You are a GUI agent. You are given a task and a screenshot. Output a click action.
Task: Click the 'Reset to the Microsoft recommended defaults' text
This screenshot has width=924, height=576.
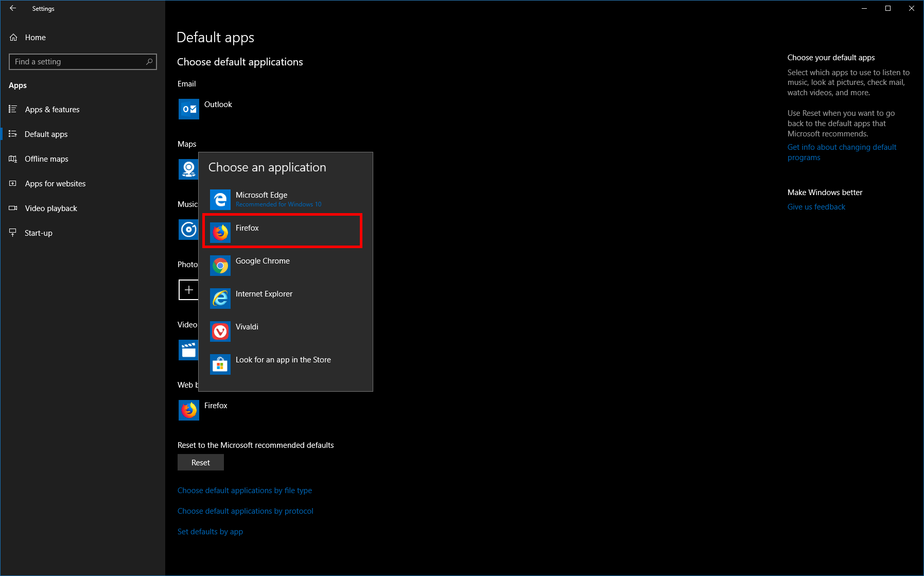[255, 445]
